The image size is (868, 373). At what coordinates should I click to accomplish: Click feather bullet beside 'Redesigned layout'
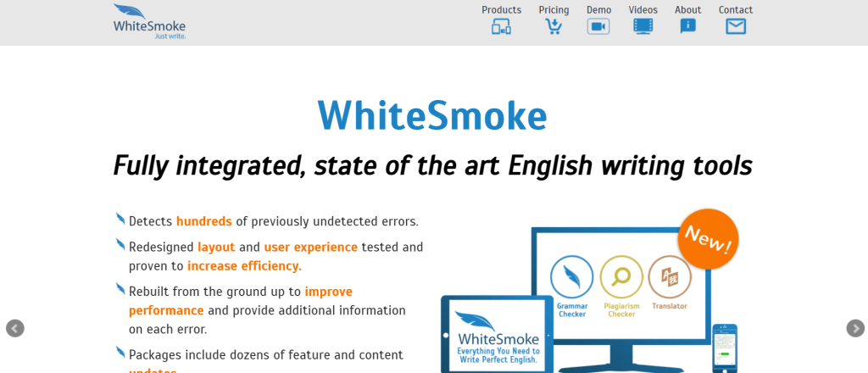[x=120, y=245]
